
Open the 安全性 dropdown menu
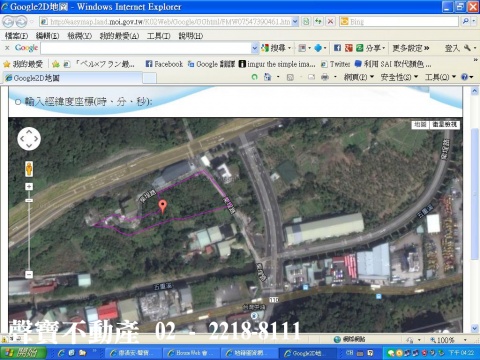point(399,77)
